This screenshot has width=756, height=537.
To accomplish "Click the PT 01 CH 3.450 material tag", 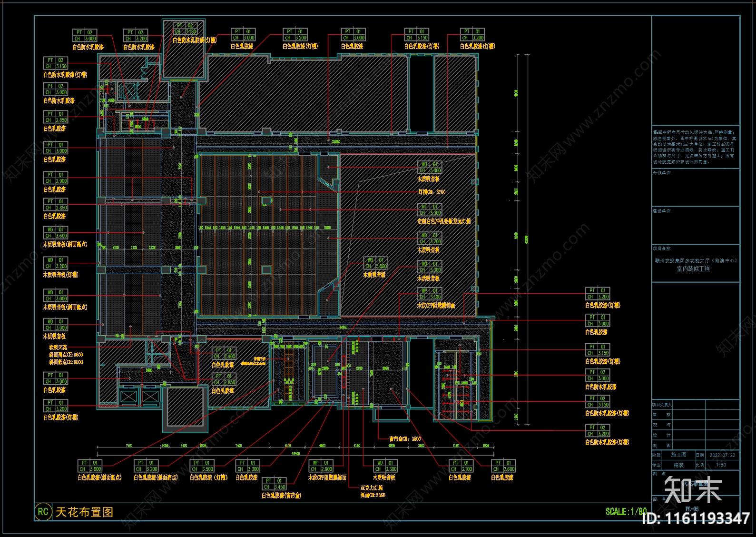I will click(x=274, y=484).
